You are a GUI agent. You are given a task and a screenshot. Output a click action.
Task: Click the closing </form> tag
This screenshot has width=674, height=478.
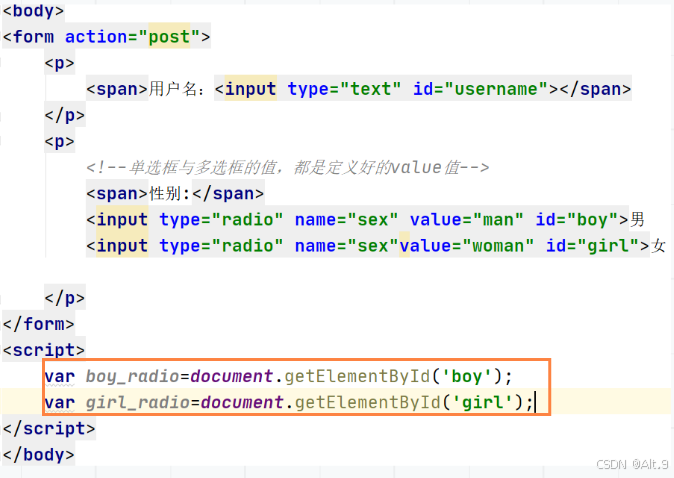click(x=39, y=324)
